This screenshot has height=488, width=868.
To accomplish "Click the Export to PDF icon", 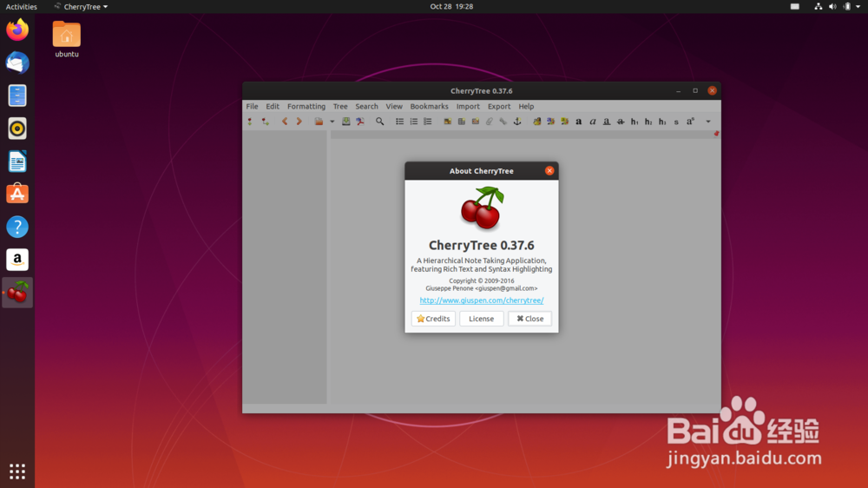I will tap(360, 122).
